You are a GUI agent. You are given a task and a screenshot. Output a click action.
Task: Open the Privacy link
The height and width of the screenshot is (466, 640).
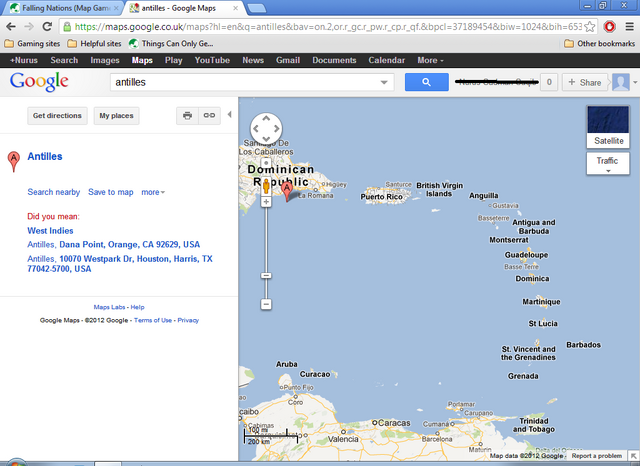coord(188,320)
